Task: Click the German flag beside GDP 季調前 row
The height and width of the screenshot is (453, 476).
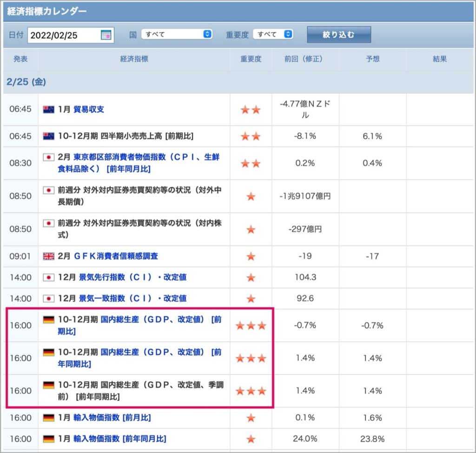Action: (x=48, y=385)
